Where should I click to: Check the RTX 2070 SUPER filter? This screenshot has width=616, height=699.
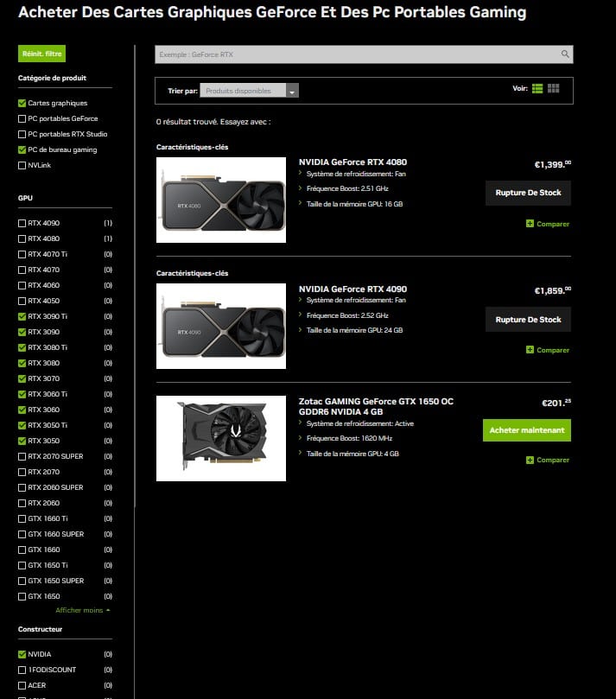pyautogui.click(x=22, y=456)
